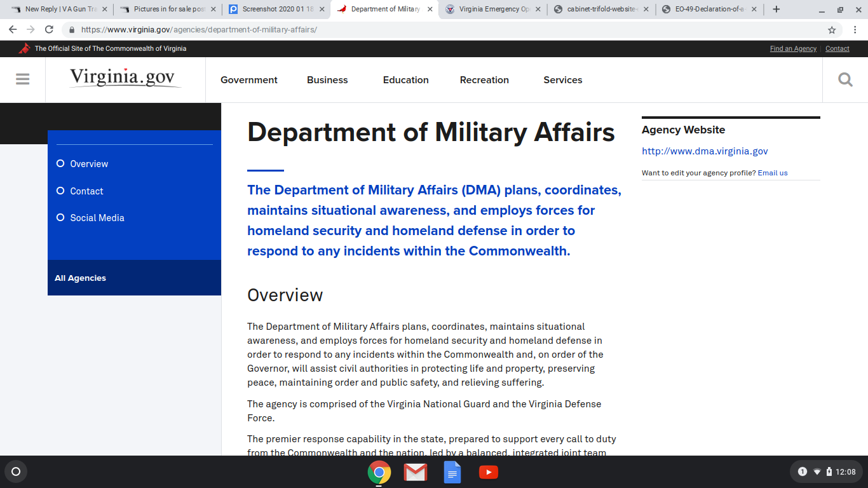Reload the page

[x=49, y=30]
